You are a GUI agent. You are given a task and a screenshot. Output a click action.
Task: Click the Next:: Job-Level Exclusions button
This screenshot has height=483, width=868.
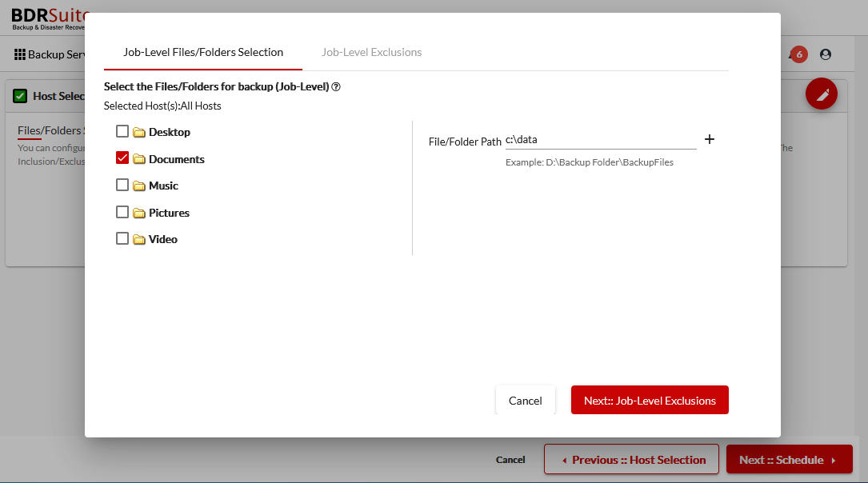click(x=650, y=400)
